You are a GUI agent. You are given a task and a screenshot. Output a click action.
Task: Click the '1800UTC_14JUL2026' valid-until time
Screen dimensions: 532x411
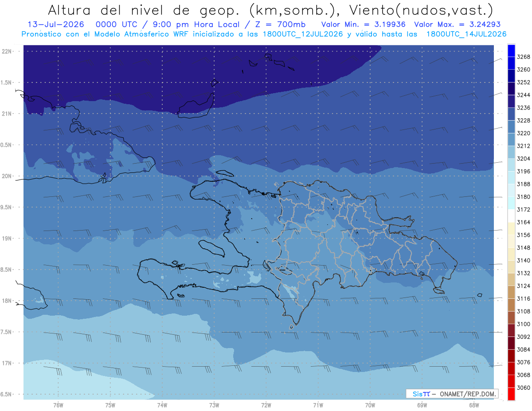point(466,34)
